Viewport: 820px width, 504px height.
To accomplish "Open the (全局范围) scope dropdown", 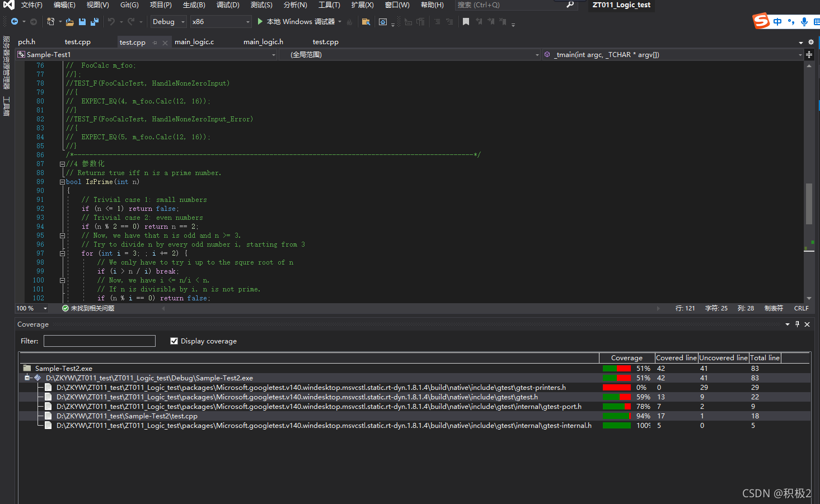I will (x=537, y=54).
